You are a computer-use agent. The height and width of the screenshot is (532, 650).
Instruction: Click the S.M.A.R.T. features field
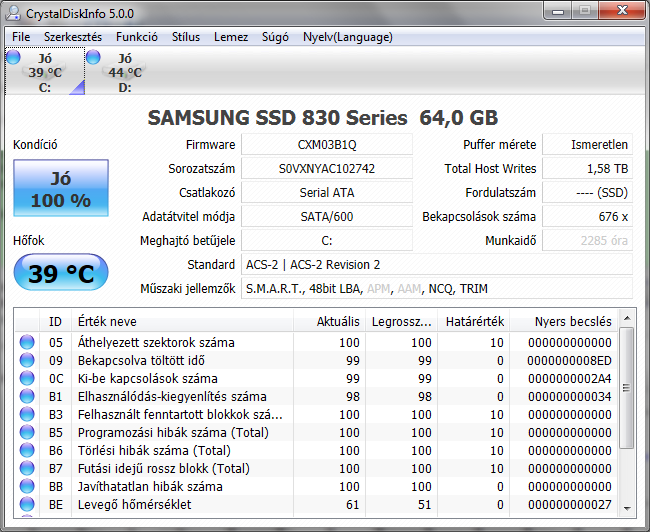pyautogui.click(x=437, y=289)
